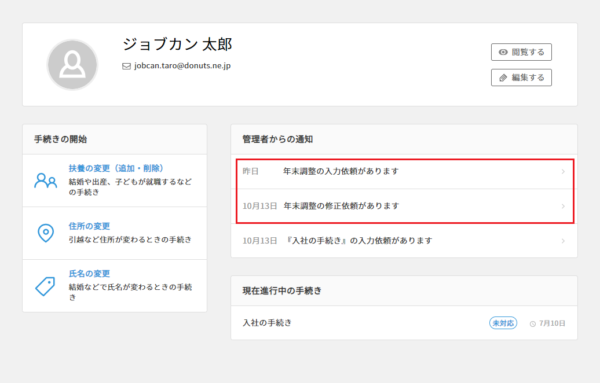Expand chevron on 年末調整の入力依頼 row

click(x=563, y=171)
